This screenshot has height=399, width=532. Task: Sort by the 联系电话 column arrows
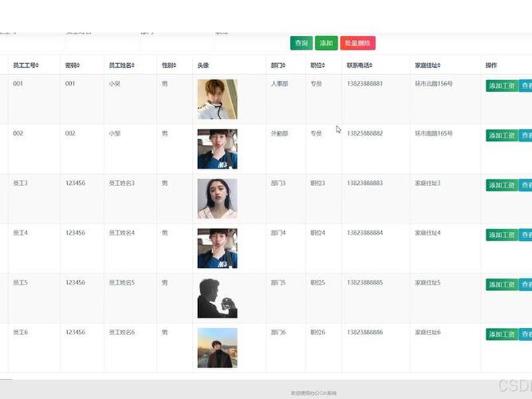pyautogui.click(x=371, y=65)
